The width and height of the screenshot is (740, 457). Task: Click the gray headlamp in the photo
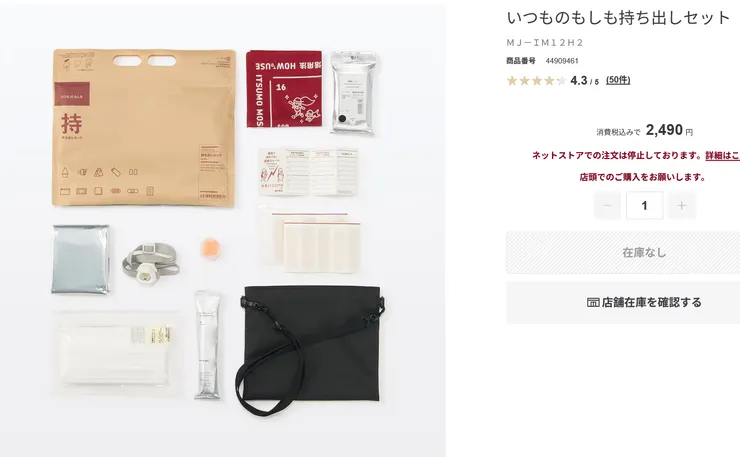click(150, 263)
